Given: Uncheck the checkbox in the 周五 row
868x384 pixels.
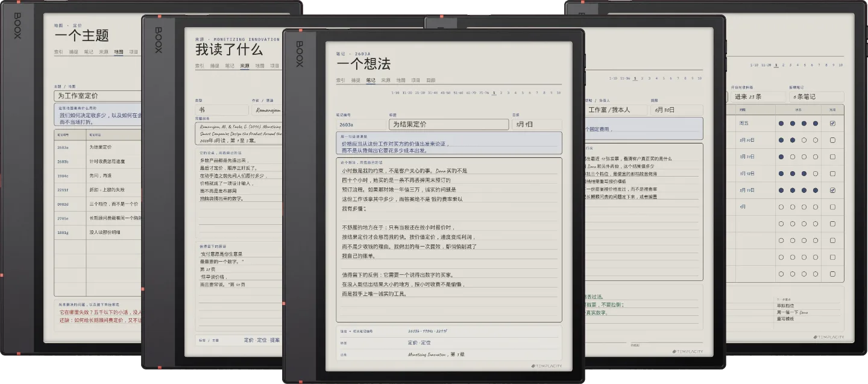Looking at the screenshot, I should [832, 124].
